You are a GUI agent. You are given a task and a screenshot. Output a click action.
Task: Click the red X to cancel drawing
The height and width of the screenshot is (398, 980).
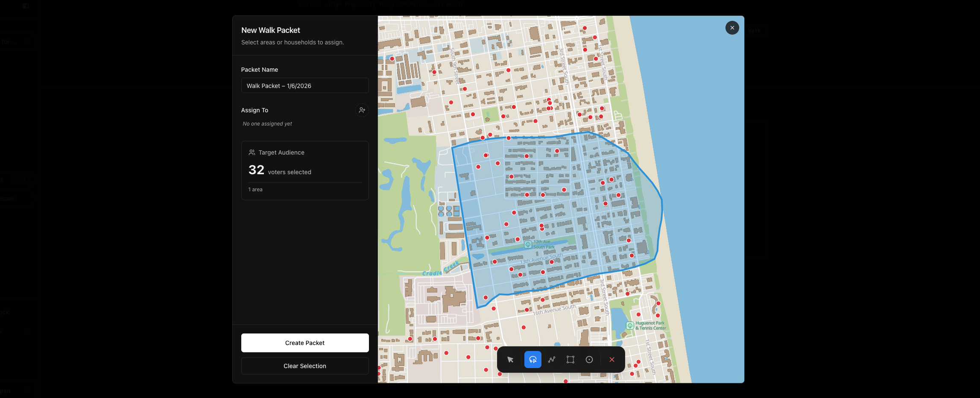(611, 360)
